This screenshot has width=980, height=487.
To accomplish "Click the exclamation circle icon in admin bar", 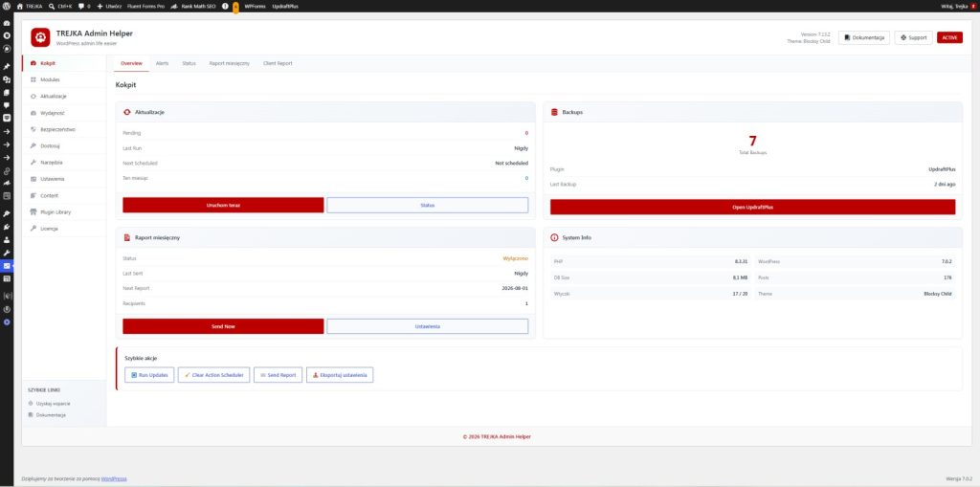I will click(x=225, y=6).
